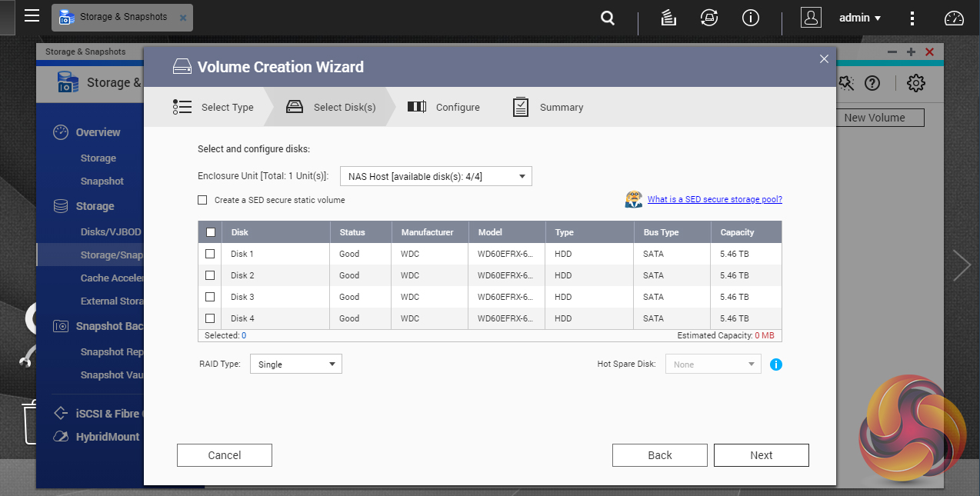Open the main hamburger menu
Screen dimensions: 980x496
point(32,16)
